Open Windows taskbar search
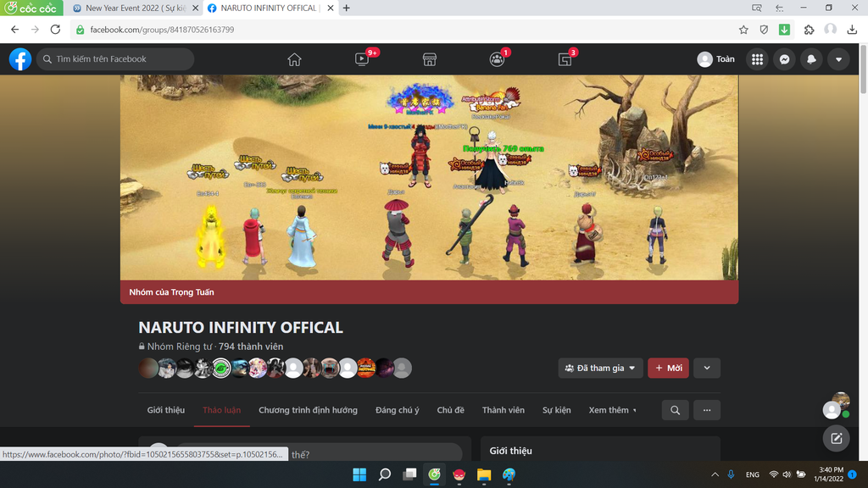 tap(385, 474)
